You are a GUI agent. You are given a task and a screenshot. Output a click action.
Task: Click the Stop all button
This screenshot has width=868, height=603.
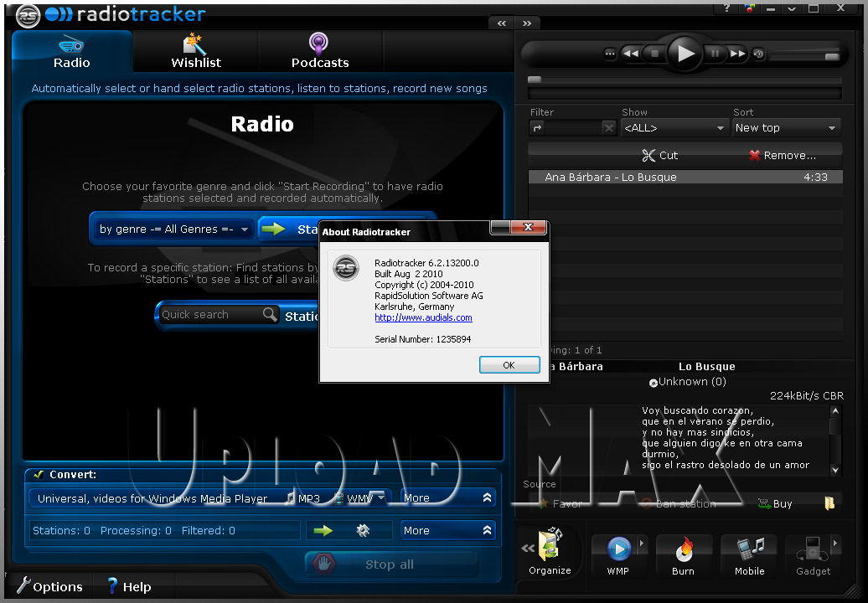point(390,564)
